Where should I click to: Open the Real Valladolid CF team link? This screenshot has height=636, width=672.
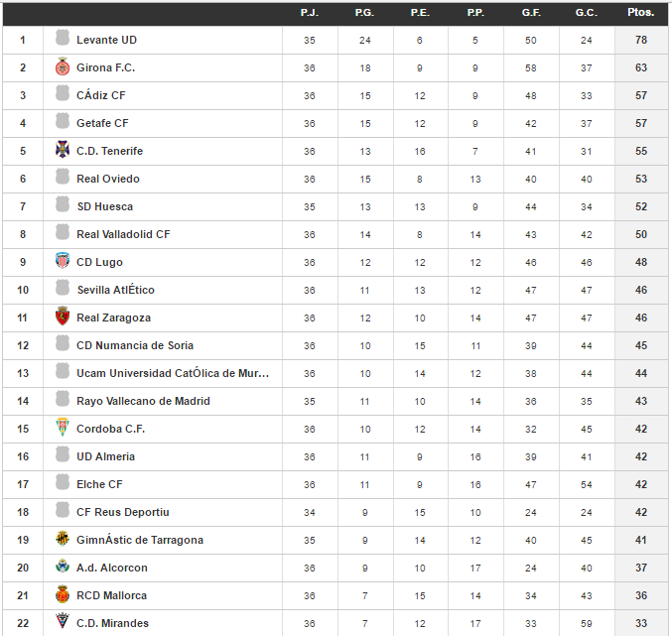tap(123, 234)
